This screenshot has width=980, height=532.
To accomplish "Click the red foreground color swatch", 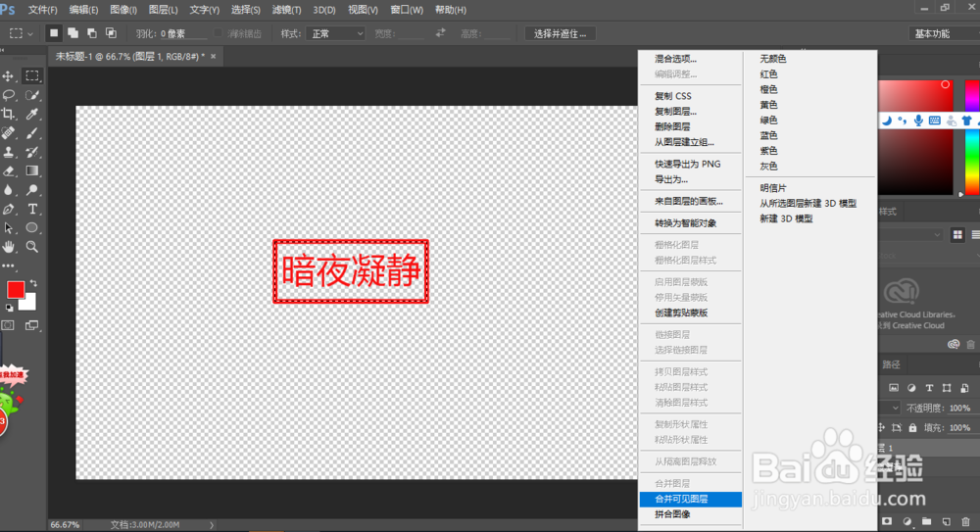I will pyautogui.click(x=15, y=289).
